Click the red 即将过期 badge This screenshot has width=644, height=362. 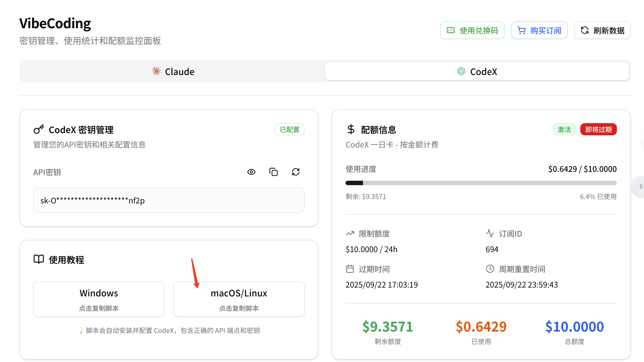coord(598,129)
